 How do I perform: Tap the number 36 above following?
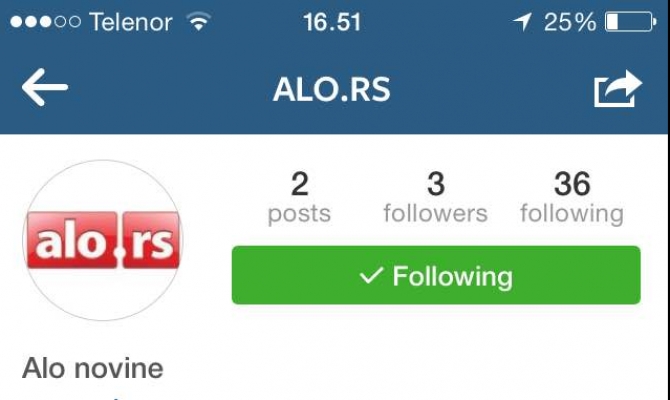[572, 184]
